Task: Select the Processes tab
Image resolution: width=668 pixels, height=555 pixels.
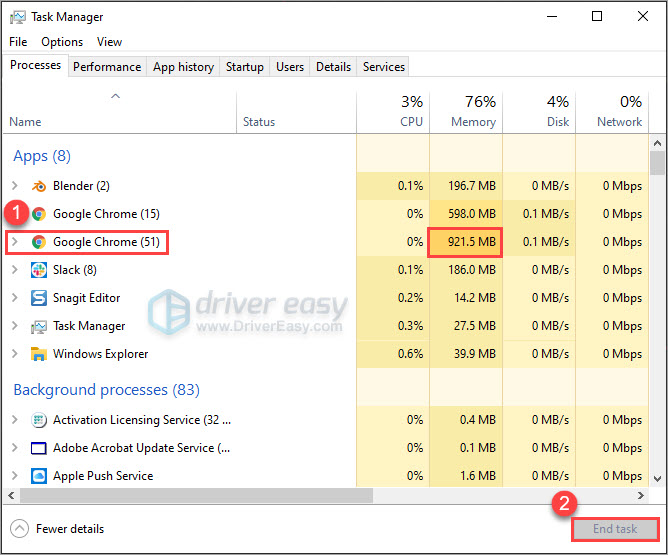Action: [x=36, y=65]
